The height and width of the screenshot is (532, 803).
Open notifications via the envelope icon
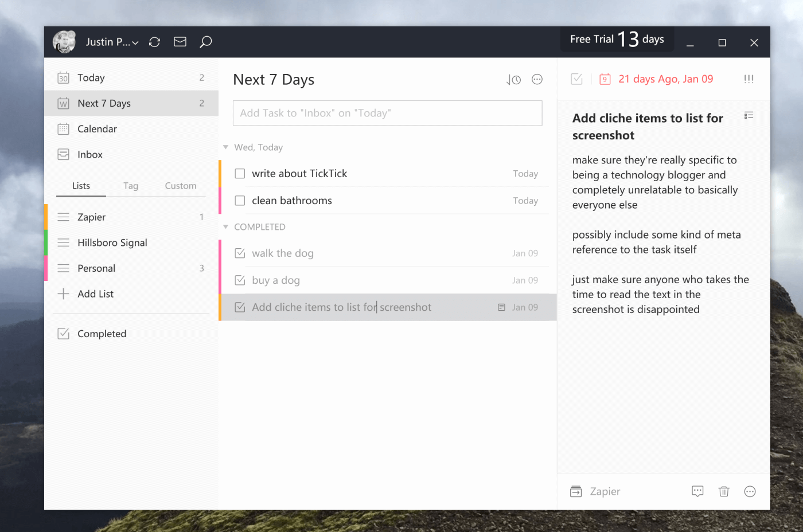[180, 41]
